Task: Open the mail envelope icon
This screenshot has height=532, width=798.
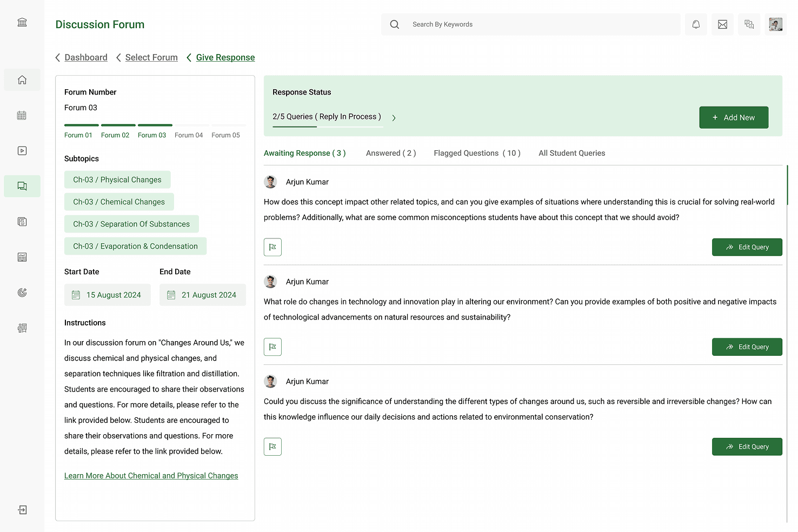Action: click(722, 24)
